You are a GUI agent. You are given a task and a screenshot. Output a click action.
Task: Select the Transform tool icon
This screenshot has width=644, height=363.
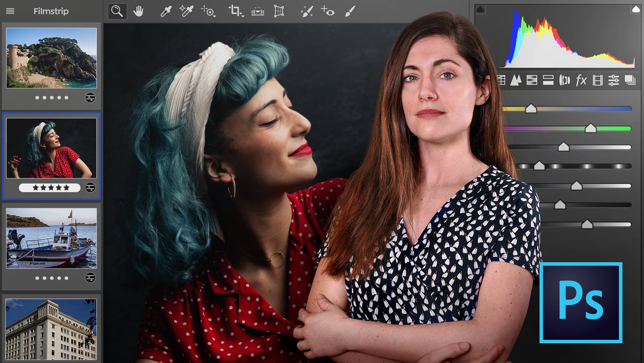point(279,12)
